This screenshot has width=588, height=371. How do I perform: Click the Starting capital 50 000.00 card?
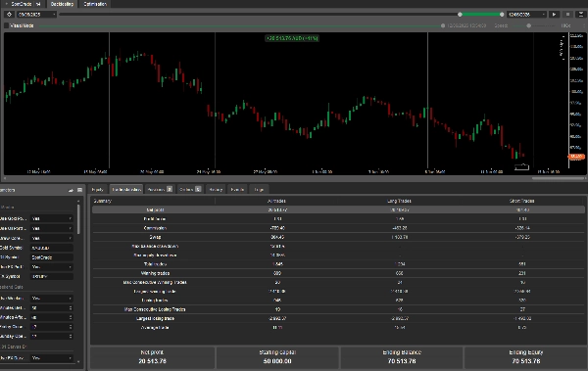pos(277,357)
